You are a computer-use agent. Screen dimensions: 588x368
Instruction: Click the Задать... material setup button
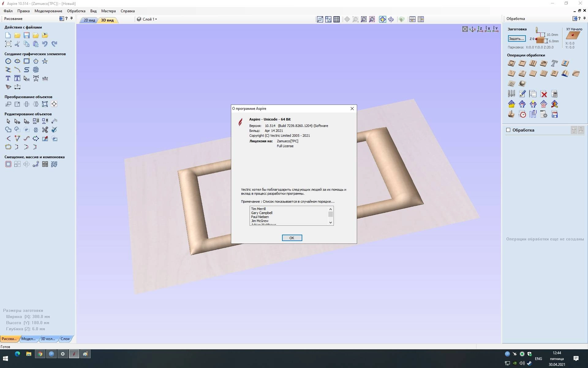pos(517,39)
